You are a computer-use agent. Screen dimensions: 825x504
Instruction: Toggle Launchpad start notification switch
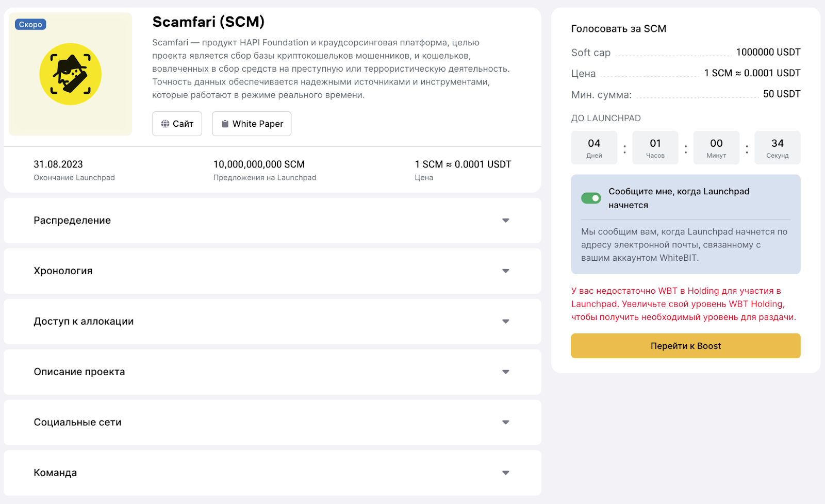(591, 198)
